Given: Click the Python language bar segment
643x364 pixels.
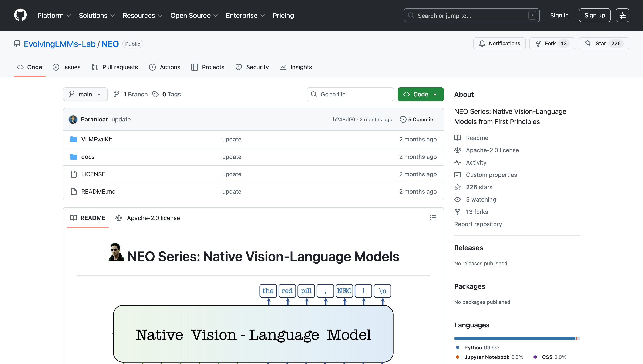Looking at the screenshot, I should click(x=513, y=339).
